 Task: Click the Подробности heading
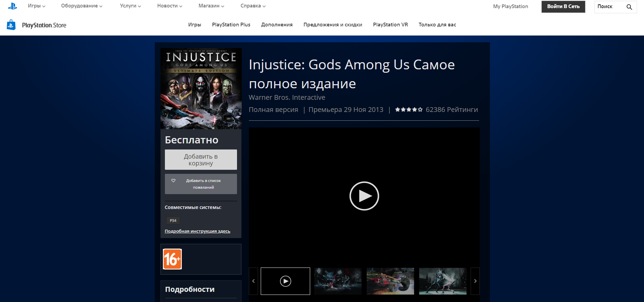pos(190,289)
